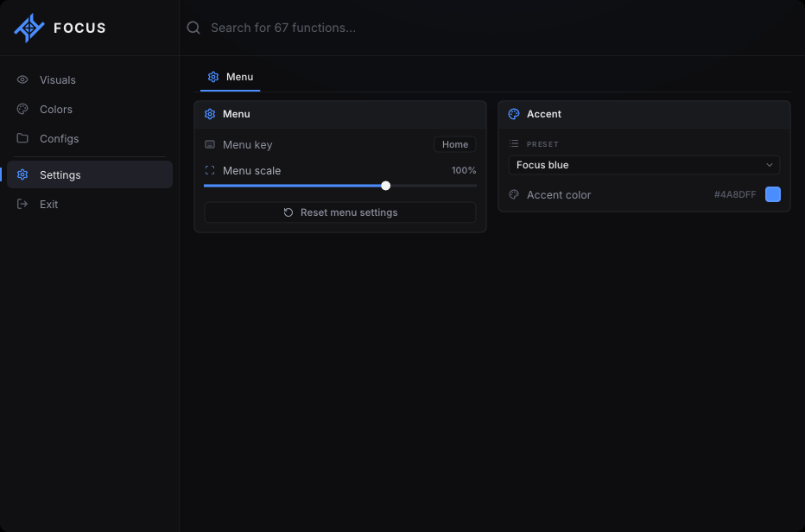805x532 pixels.
Task: Click the Settings gear icon in sidebar
Action: pyautogui.click(x=22, y=174)
